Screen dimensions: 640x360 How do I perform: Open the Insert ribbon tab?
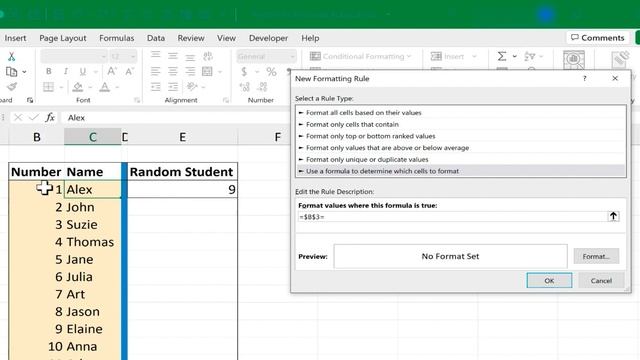click(x=15, y=38)
